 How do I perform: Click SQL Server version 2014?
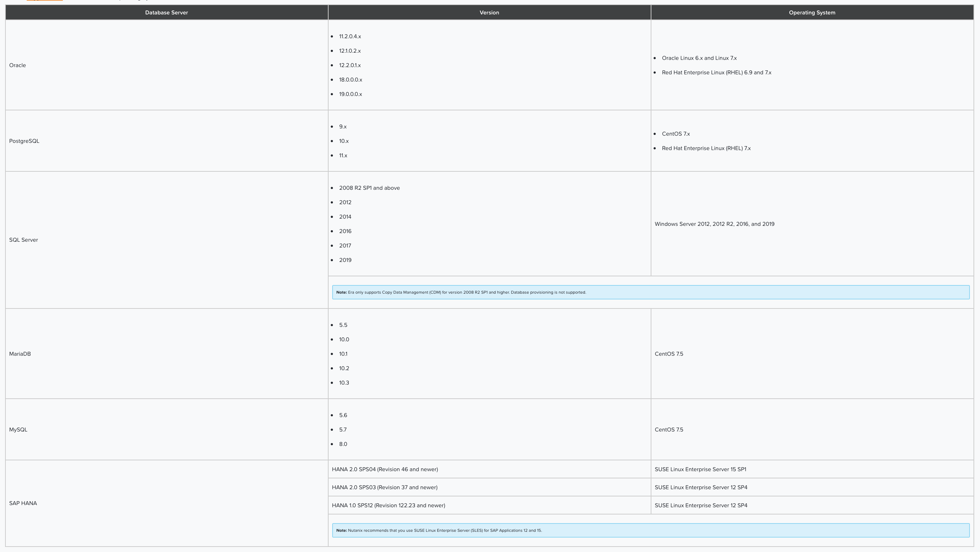tap(345, 217)
